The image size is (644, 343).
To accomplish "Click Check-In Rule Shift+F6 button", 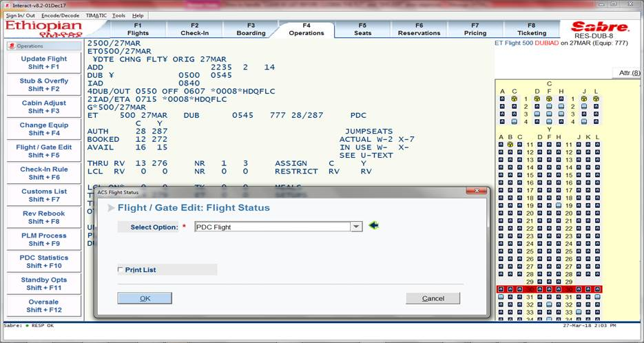I will (x=44, y=174).
